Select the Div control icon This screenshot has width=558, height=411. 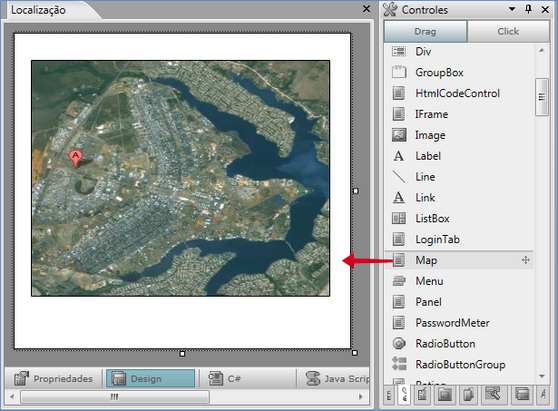pyautogui.click(x=399, y=52)
